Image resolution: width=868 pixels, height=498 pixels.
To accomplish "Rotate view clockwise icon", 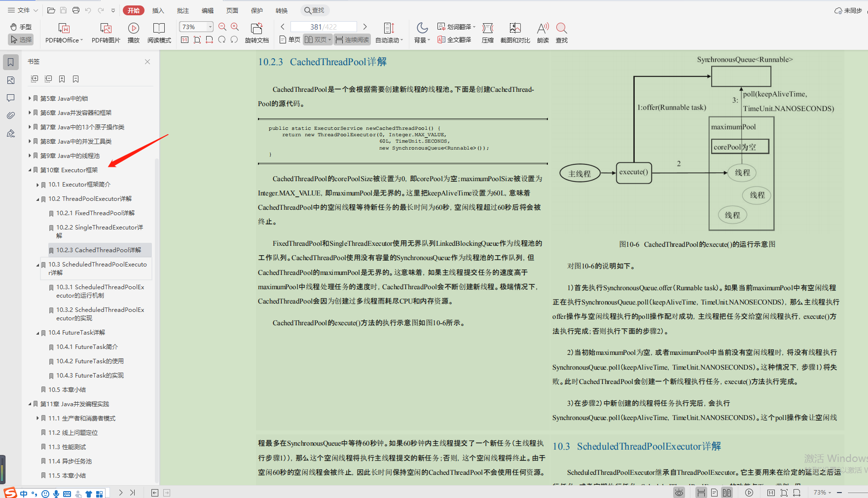I will (221, 39).
